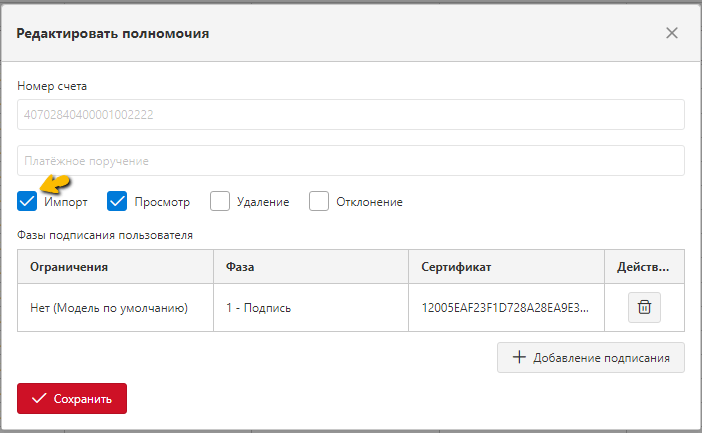The height and width of the screenshot is (433, 702).
Task: Click the certificate value 12005EAF23F1D728A28EA9E3...
Action: [x=505, y=308]
